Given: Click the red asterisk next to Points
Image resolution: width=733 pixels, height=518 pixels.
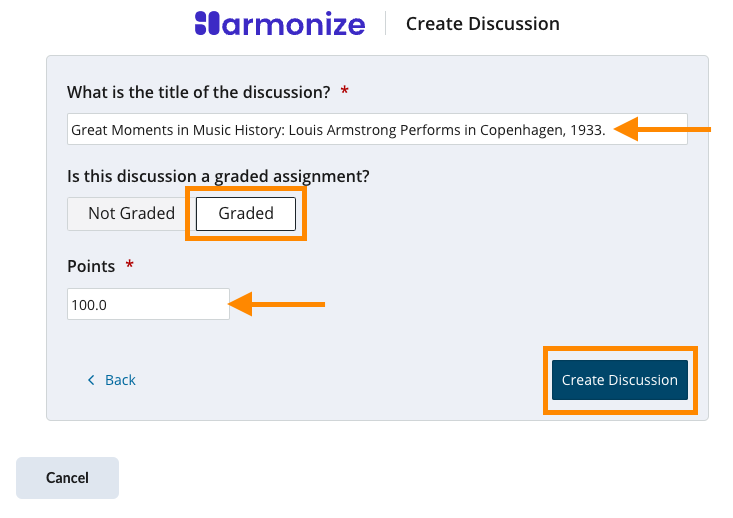Looking at the screenshot, I should click(127, 266).
